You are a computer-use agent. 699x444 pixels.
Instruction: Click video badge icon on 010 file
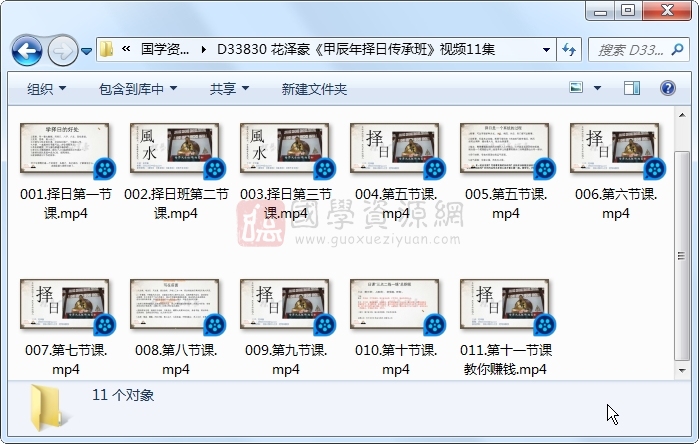(435, 325)
